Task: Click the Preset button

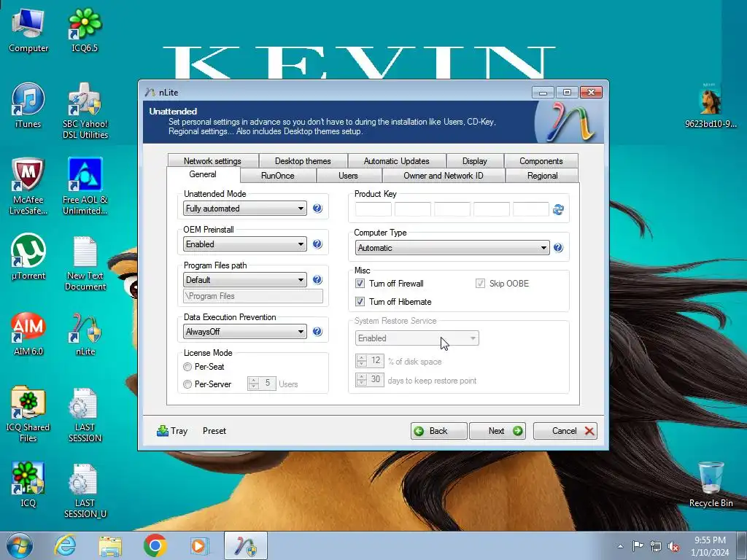Action: (x=214, y=431)
